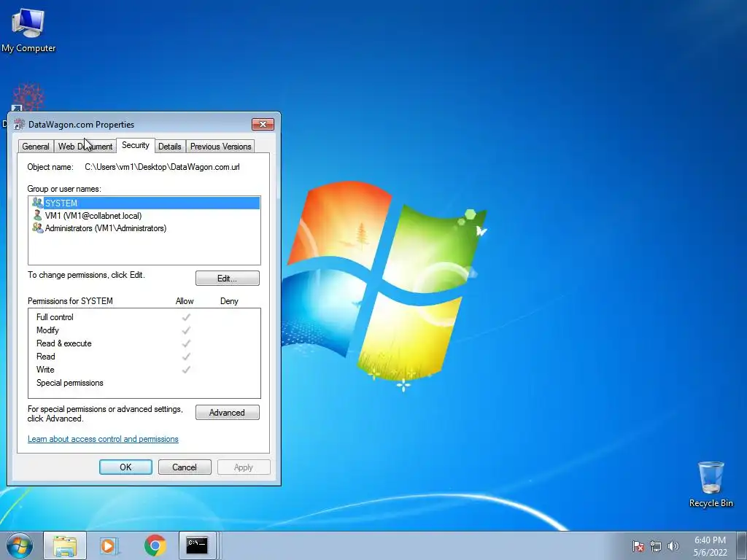Click the object name path text
This screenshot has height=560, width=747.
[x=162, y=167]
